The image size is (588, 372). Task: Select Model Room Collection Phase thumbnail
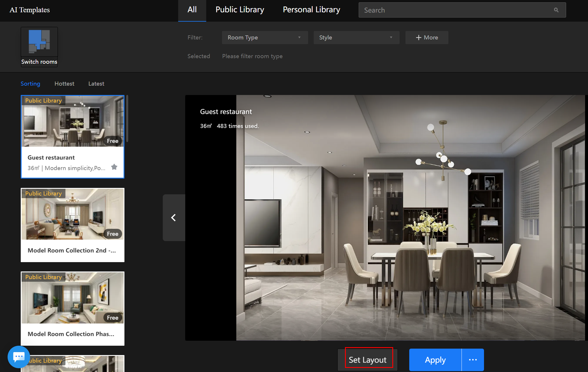click(72, 298)
